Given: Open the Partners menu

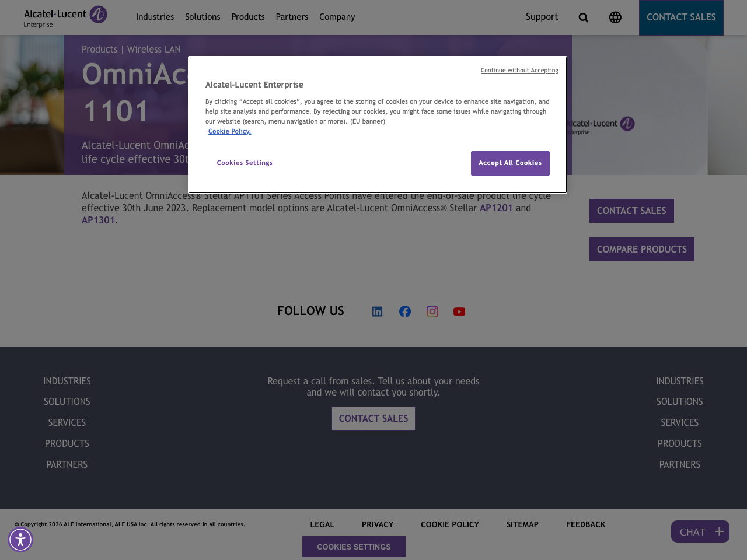Looking at the screenshot, I should tap(292, 16).
